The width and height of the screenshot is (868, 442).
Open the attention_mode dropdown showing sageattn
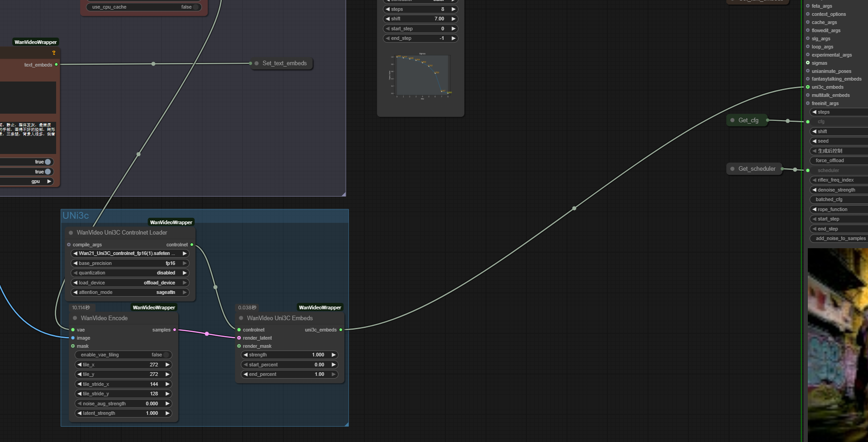130,293
